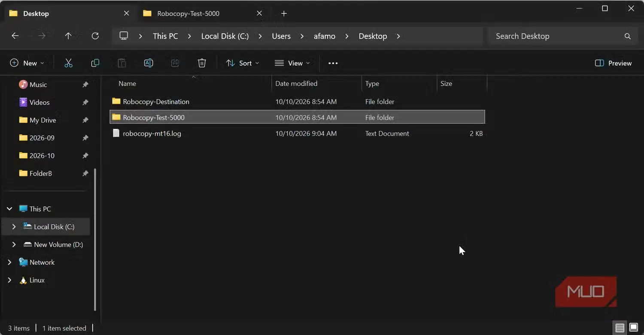The image size is (644, 335).
Task: Expand the Network tree node
Action: click(9, 262)
